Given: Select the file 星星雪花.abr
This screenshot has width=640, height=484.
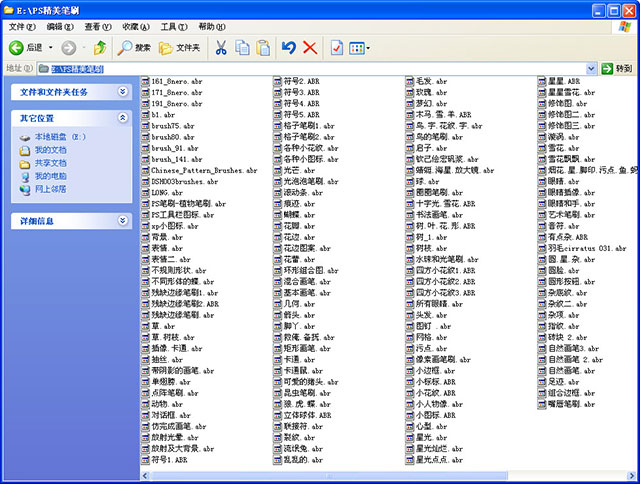Looking at the screenshot, I should point(571,92).
